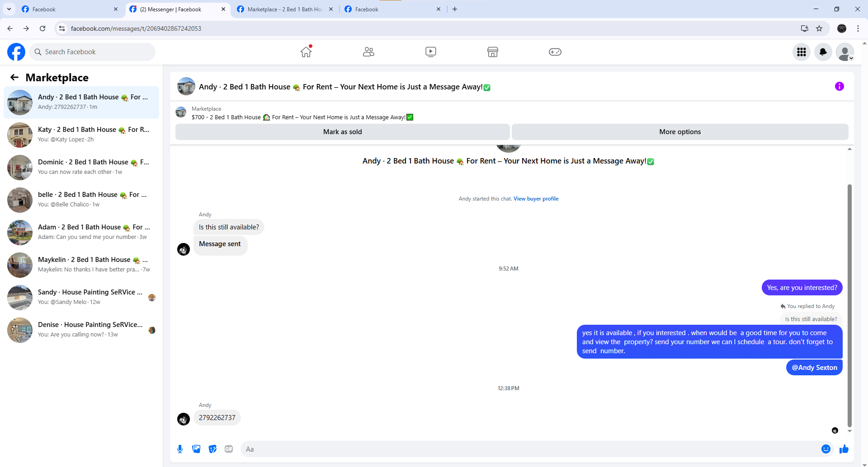Open account profile menu
This screenshot has height=467, width=868.
(x=845, y=52)
